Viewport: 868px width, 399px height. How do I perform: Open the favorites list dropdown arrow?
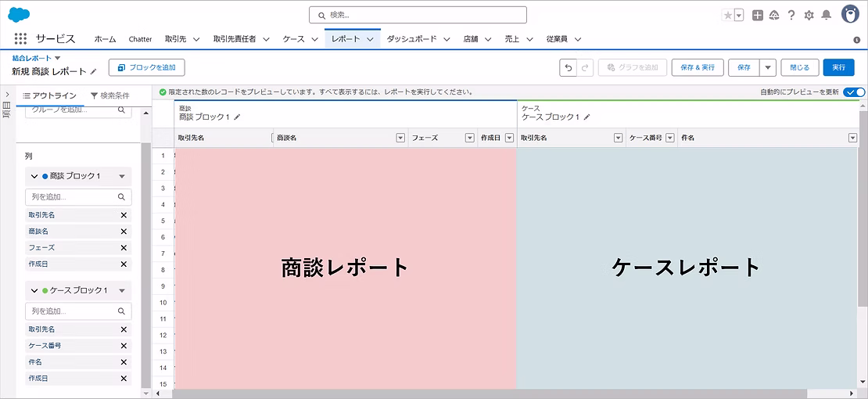[740, 16]
